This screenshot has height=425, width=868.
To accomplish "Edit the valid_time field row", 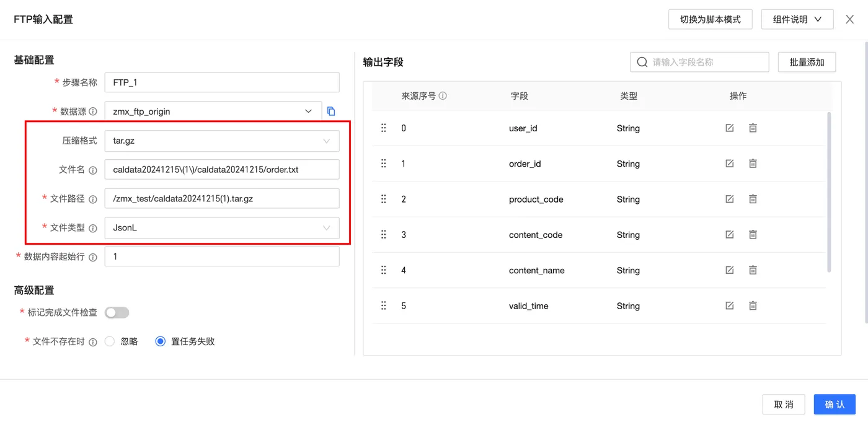I will coord(730,305).
